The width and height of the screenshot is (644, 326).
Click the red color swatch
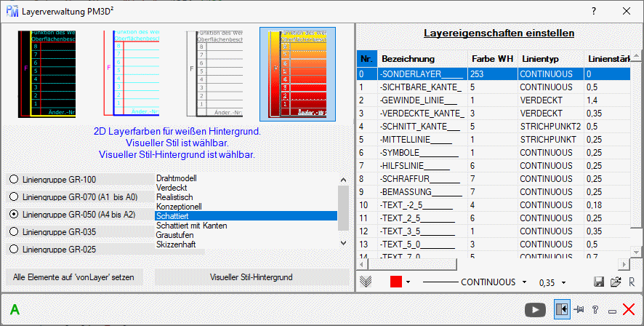(x=396, y=282)
